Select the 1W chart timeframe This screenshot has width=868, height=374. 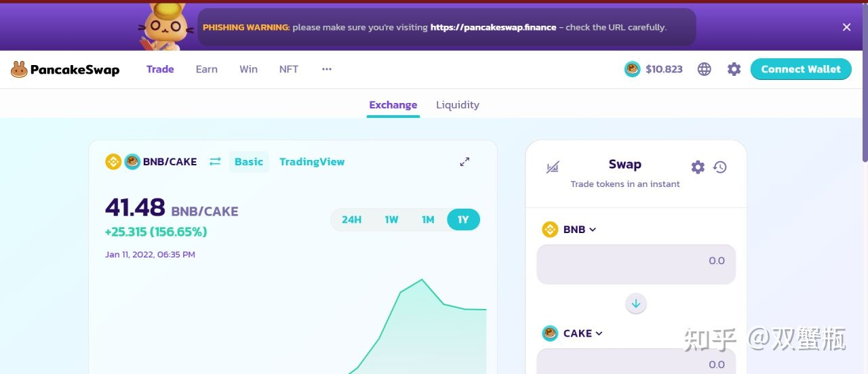point(391,220)
